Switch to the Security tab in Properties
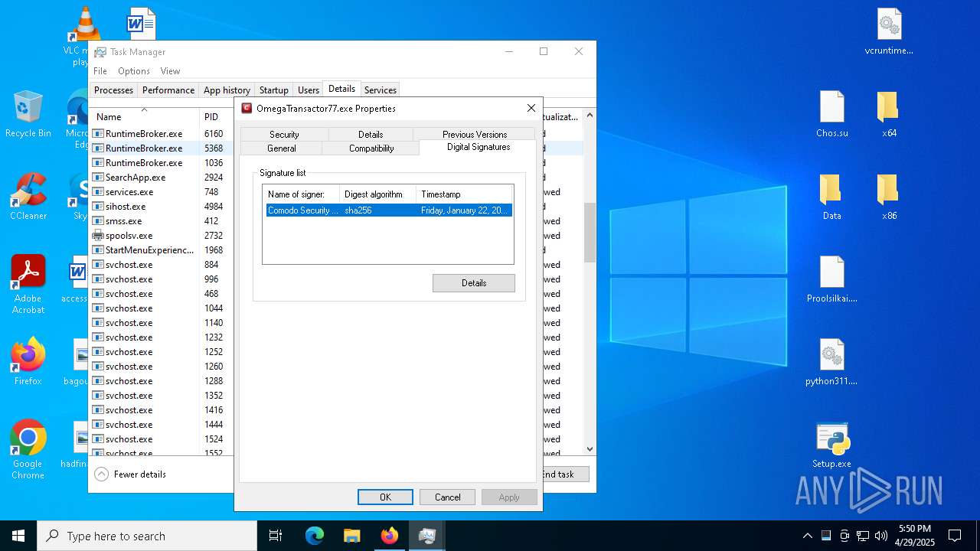Image resolution: width=980 pixels, height=551 pixels. [284, 134]
